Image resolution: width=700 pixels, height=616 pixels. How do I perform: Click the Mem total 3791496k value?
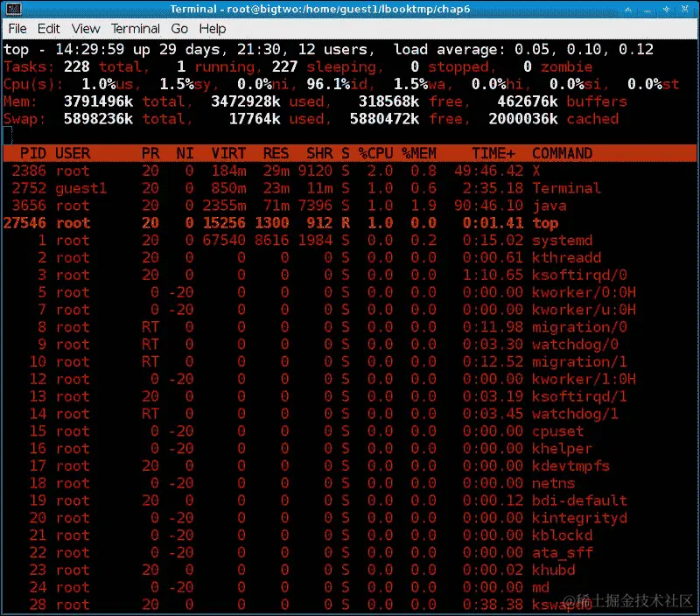pos(99,101)
